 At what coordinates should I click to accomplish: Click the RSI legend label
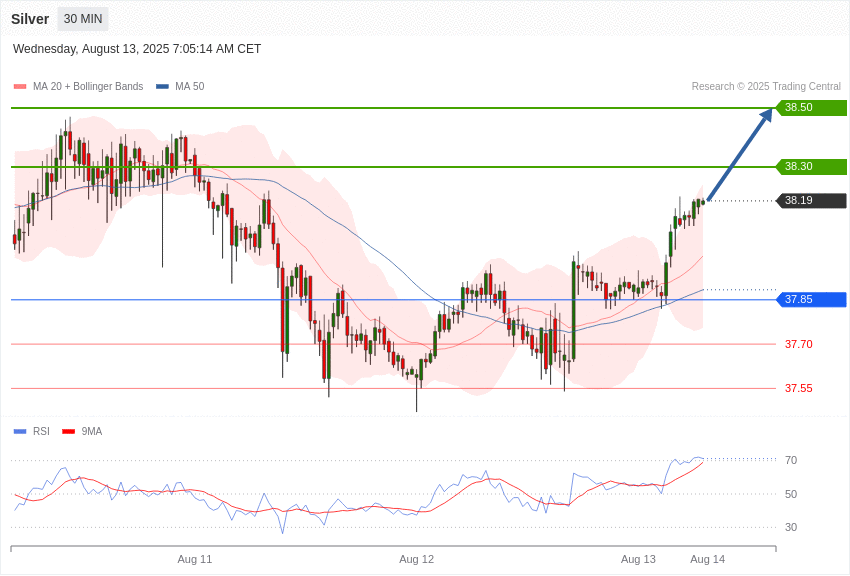(41, 431)
